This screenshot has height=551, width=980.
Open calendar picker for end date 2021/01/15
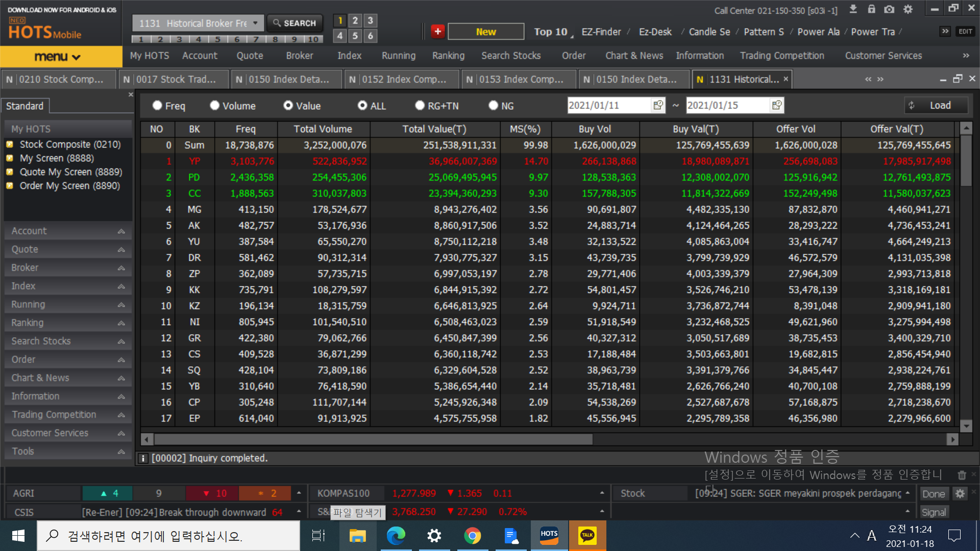776,105
